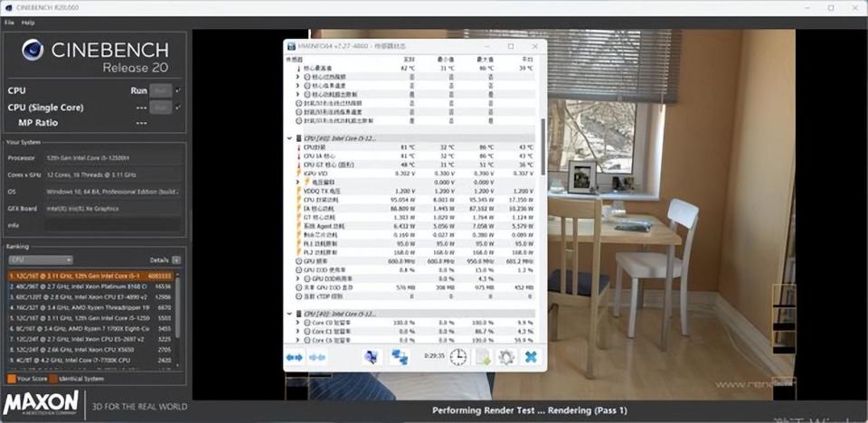Maximize the HWiNFO64 window
This screenshot has height=423, width=868.
[x=510, y=46]
